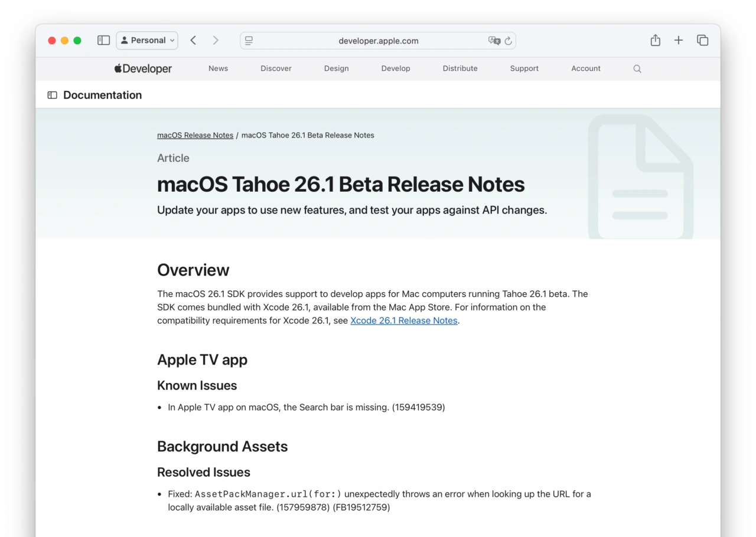Viewport: 756px width, 537px height.
Task: Reload the page using the refresh icon
Action: coord(508,41)
